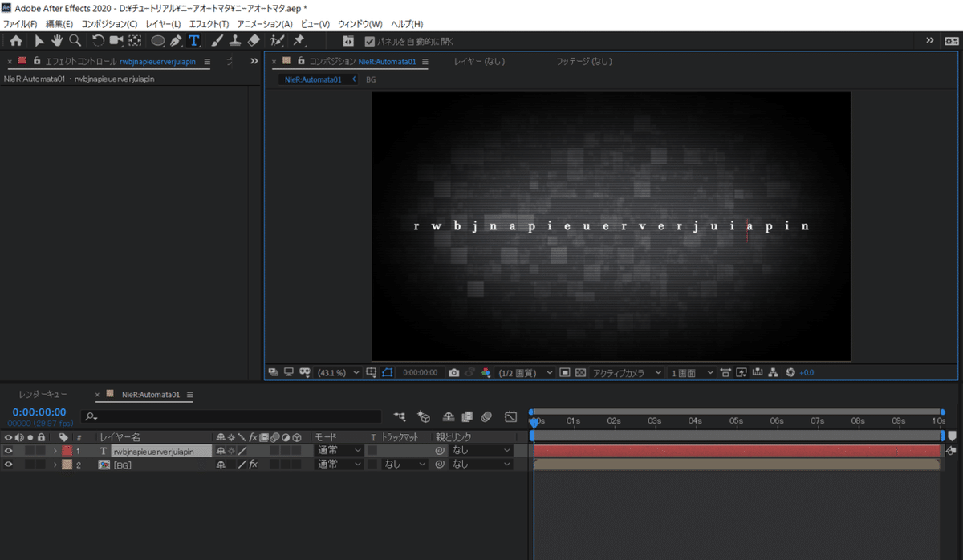Click the snapshot camera icon in viewer
Screen dimensions: 963x560
454,373
